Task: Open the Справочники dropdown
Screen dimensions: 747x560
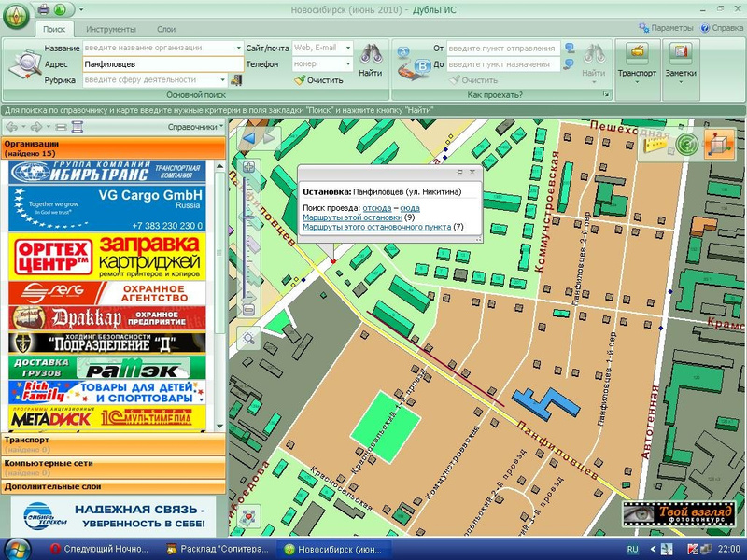Action: click(195, 127)
